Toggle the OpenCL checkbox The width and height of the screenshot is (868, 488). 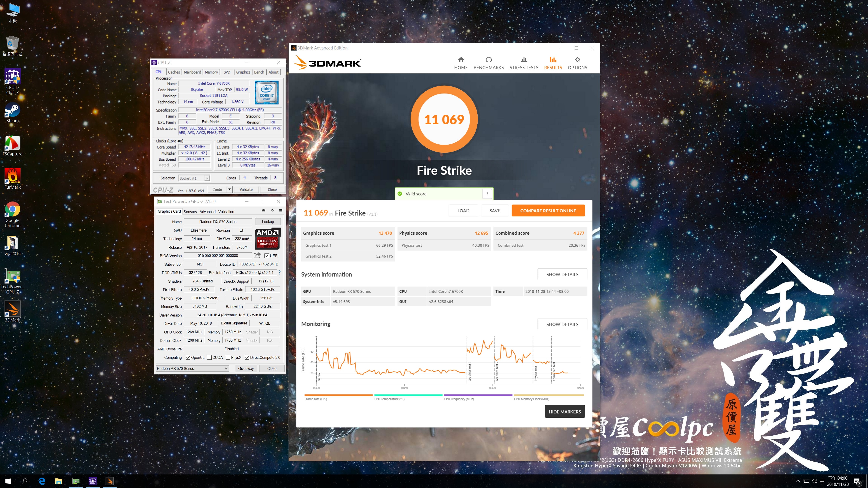coord(188,357)
